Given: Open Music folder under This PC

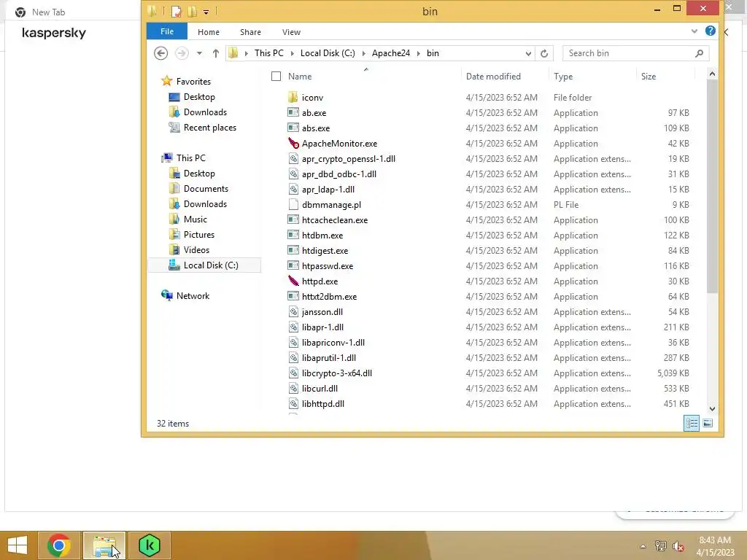Looking at the screenshot, I should pyautogui.click(x=195, y=219).
